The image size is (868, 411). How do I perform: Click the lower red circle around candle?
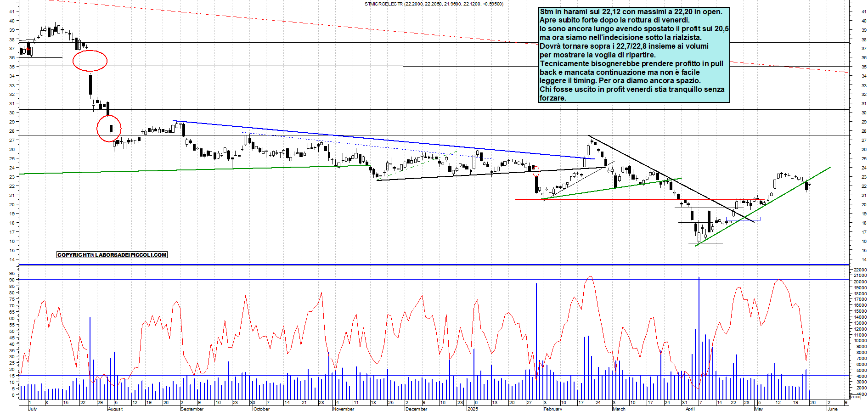point(109,128)
